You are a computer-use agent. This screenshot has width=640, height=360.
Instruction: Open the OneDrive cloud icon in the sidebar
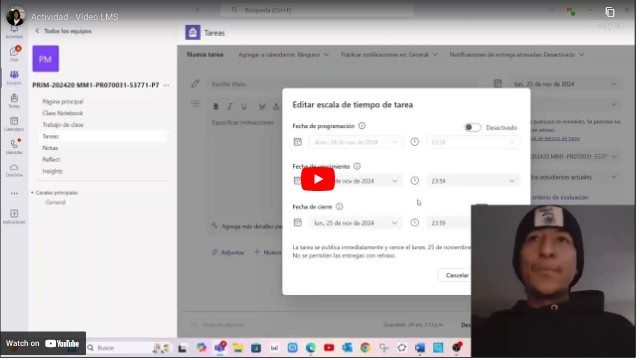[14, 170]
